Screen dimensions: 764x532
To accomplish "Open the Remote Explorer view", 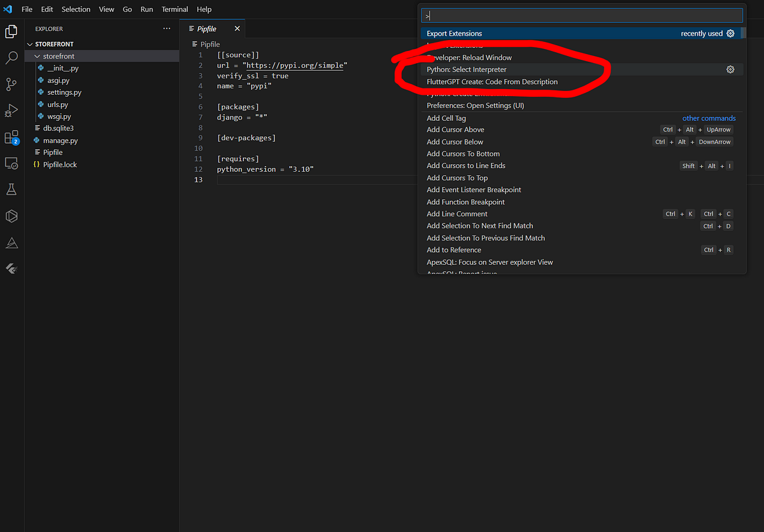I will pos(11,164).
